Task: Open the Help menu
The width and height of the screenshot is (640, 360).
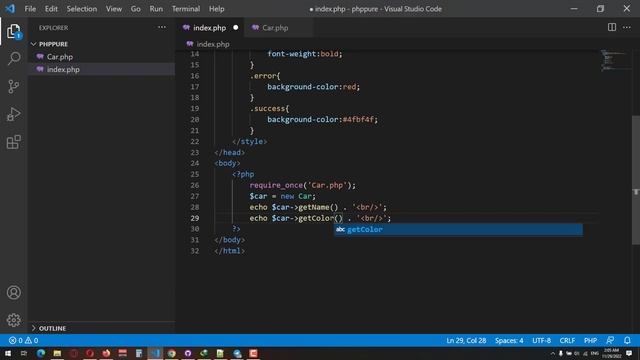Action: coord(216,9)
